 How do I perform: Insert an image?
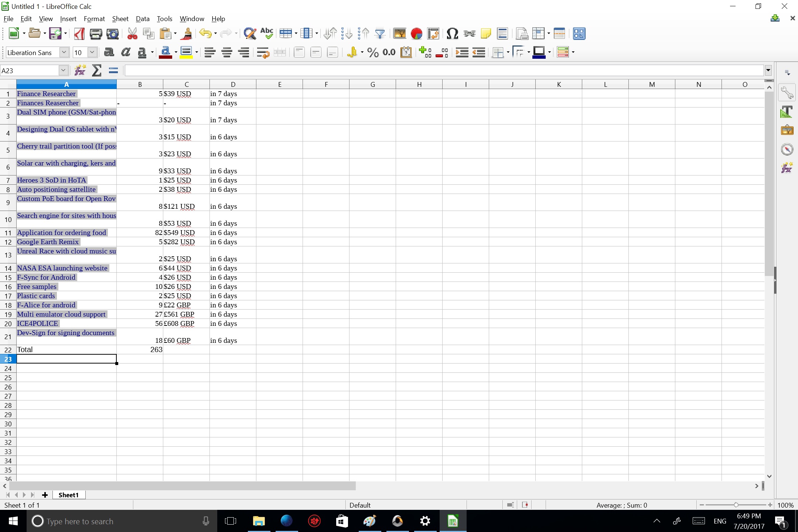click(x=400, y=34)
